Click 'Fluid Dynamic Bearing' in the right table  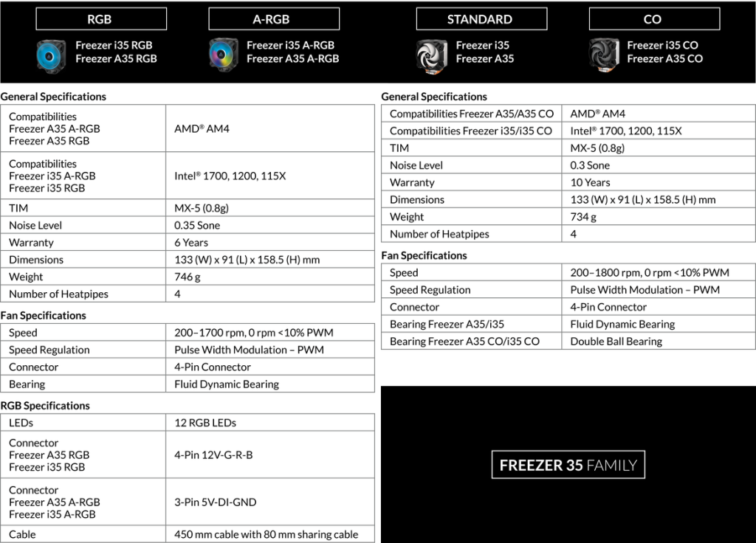click(622, 325)
